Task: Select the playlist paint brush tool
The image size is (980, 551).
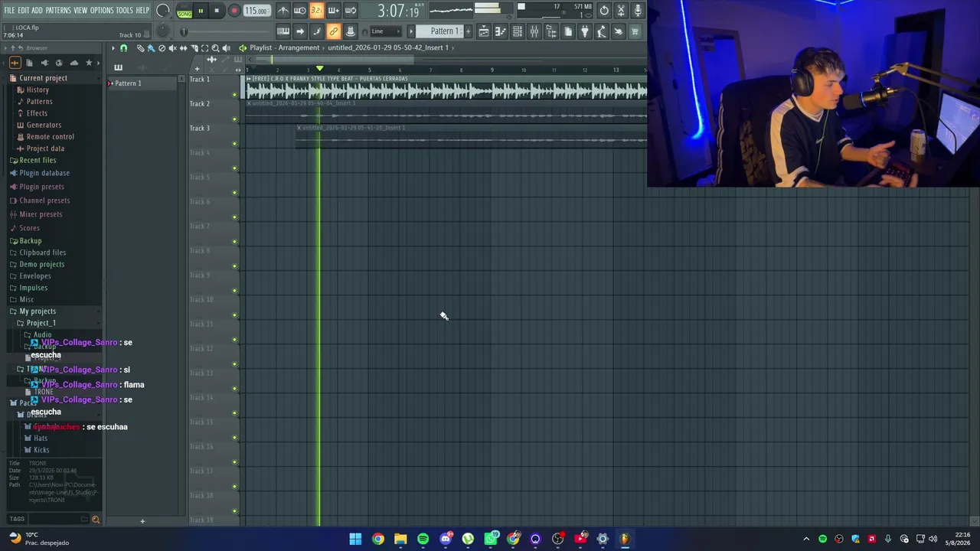Action: click(151, 47)
